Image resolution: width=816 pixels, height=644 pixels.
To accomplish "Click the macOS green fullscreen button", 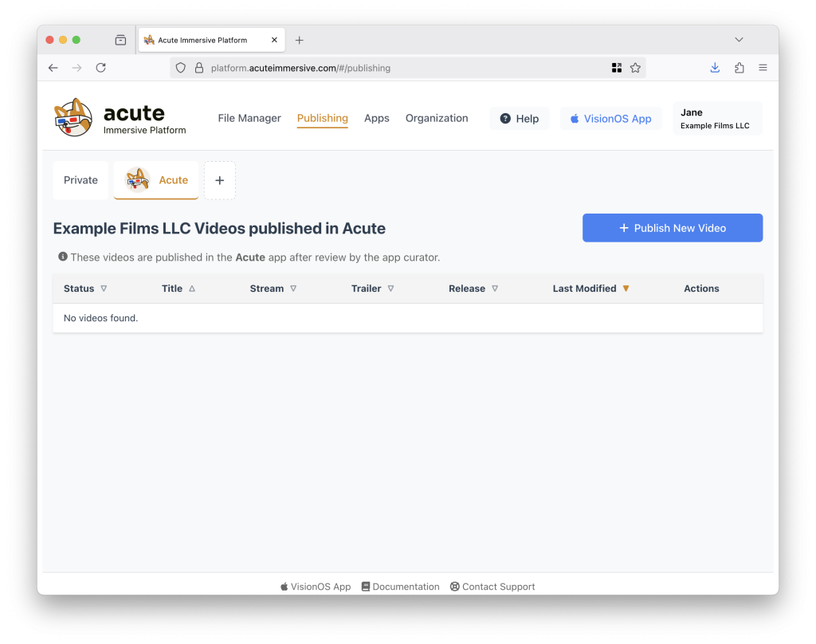I will [76, 40].
